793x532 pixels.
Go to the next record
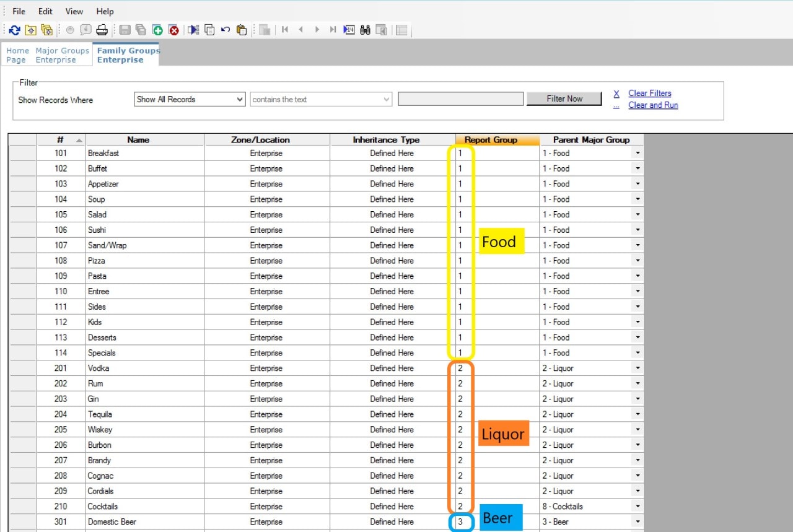pyautogui.click(x=317, y=30)
